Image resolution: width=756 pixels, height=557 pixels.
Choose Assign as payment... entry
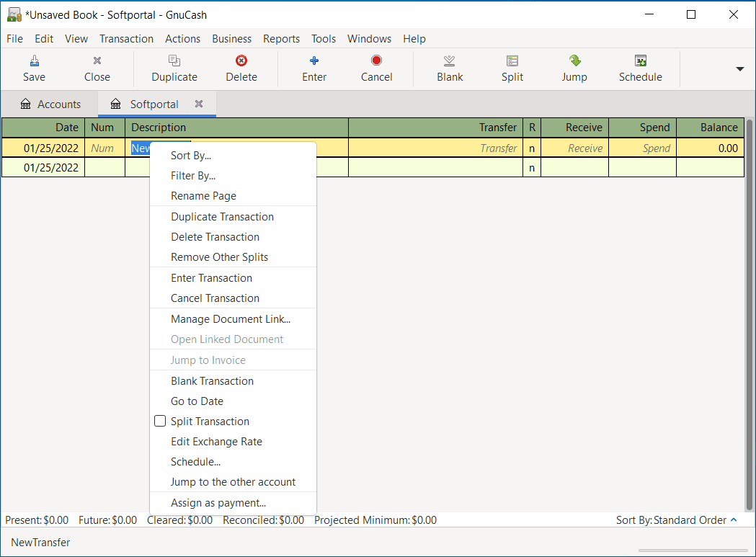click(x=233, y=502)
